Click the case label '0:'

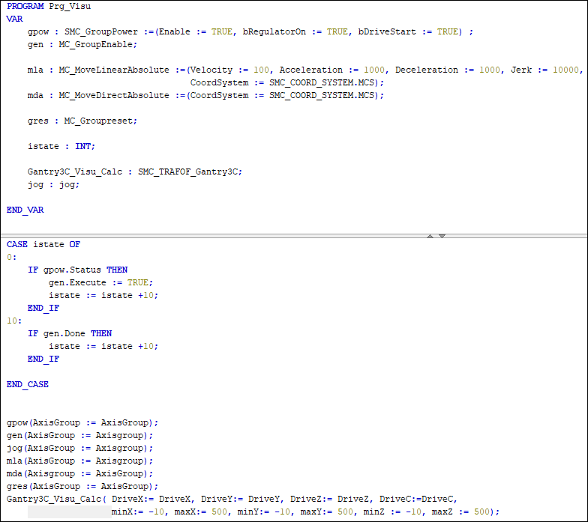pos(12,257)
